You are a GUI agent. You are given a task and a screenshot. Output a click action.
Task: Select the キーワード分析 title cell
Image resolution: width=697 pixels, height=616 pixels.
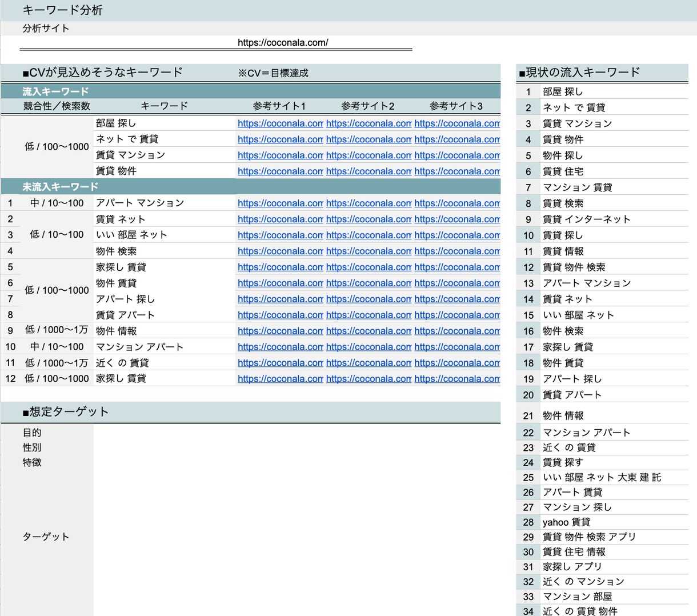(62, 10)
